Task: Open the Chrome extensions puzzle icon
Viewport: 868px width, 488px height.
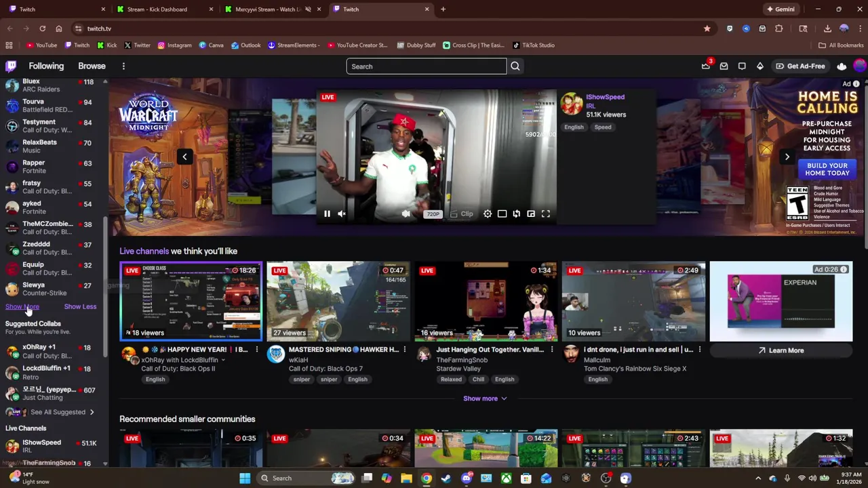Action: (x=779, y=28)
